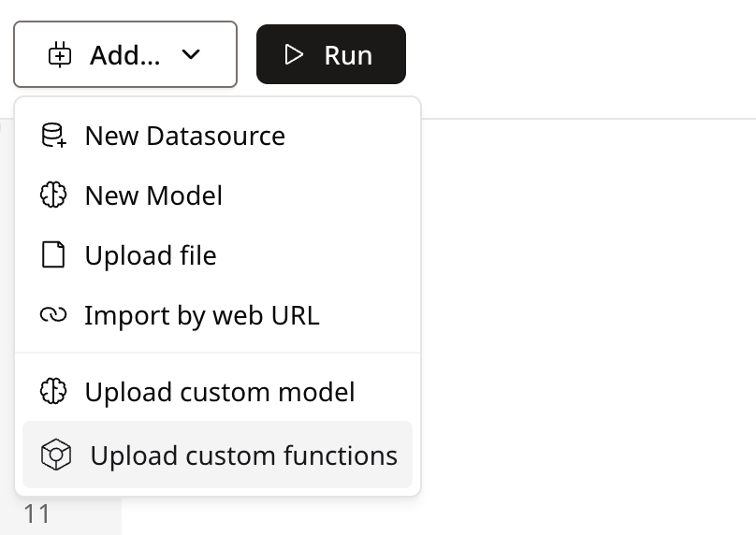The width and height of the screenshot is (756, 535).
Task: Select New Datasource from the menu
Action: 217,136
